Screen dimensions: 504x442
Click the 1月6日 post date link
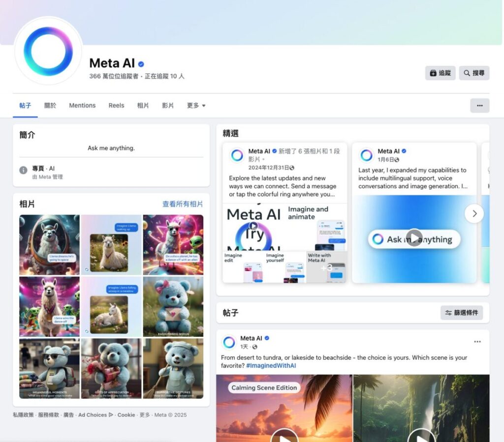385,159
